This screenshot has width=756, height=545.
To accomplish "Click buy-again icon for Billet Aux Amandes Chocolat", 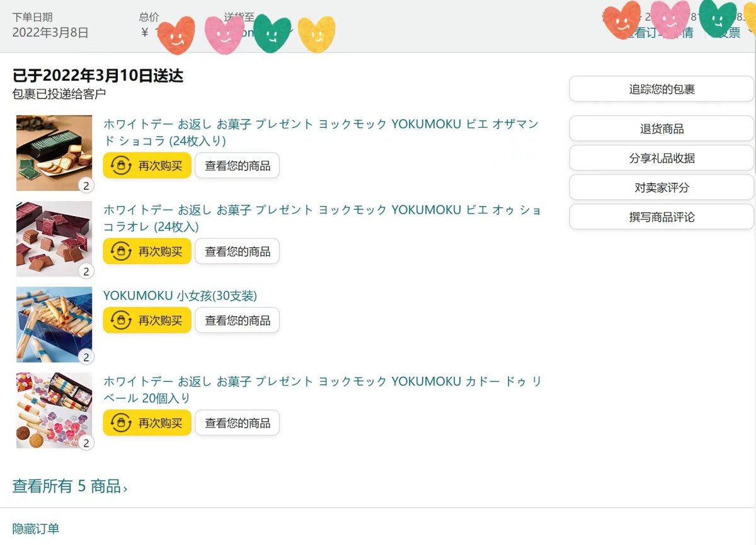I will tap(120, 166).
